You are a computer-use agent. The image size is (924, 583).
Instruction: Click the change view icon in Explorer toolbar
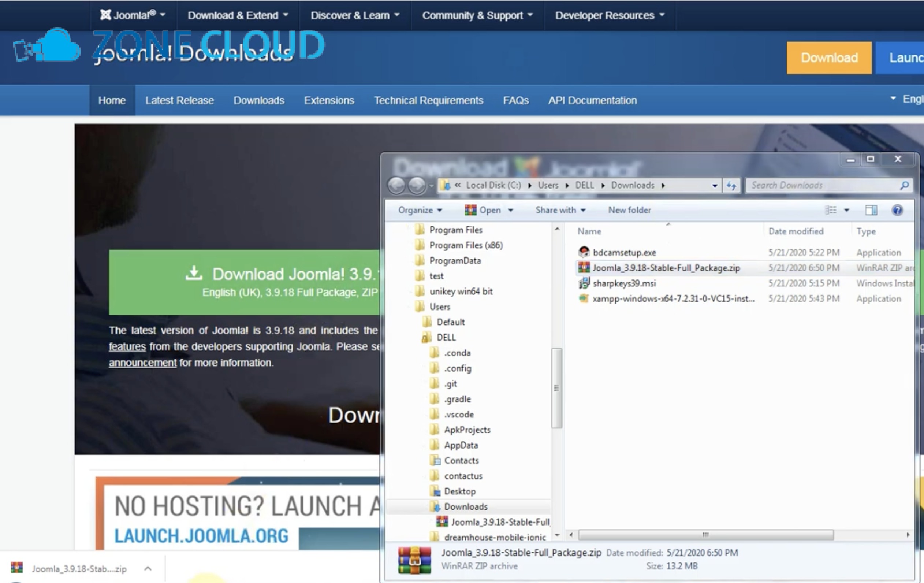831,210
